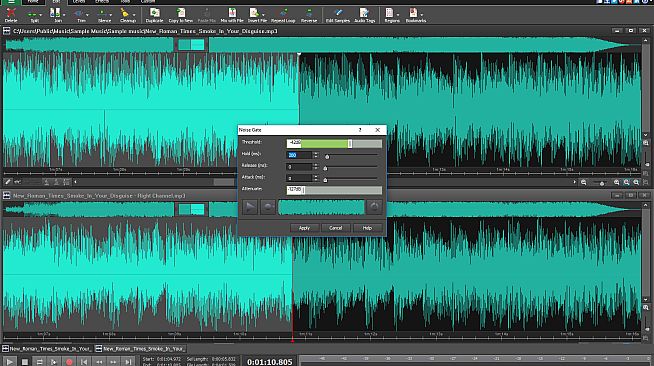Expand the Trim dropdown arrow
The height and width of the screenshot is (366, 654).
coord(87,15)
